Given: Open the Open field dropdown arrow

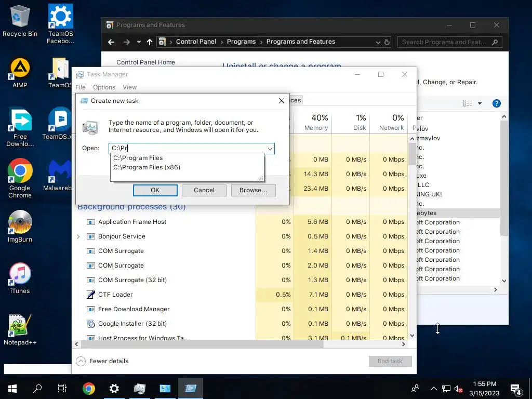Looking at the screenshot, I should 270,149.
